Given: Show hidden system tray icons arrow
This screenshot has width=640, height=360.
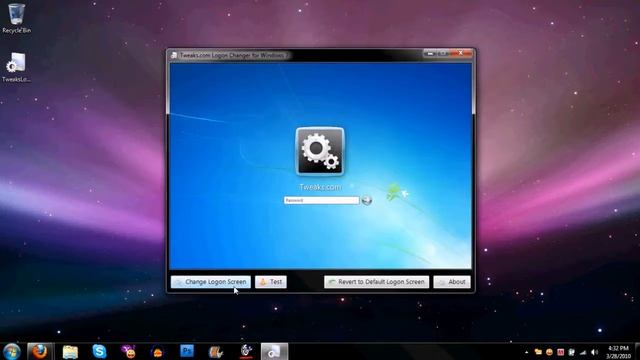Looking at the screenshot, I should (x=527, y=352).
